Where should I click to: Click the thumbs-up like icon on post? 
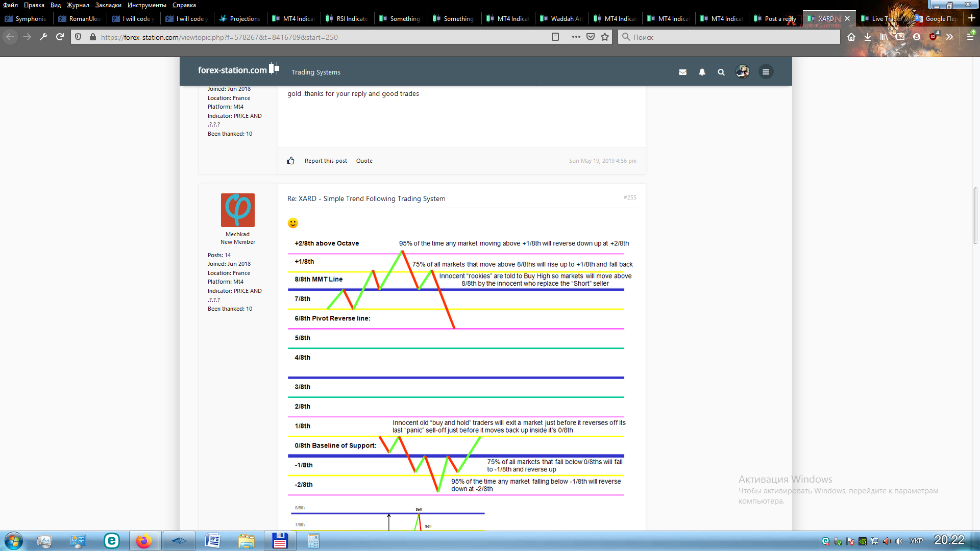(291, 161)
